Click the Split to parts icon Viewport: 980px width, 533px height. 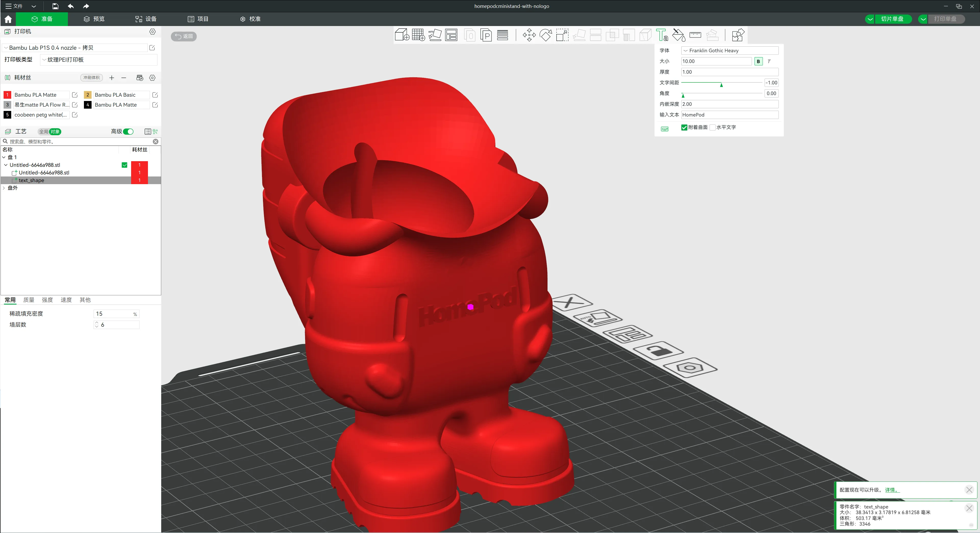[486, 35]
